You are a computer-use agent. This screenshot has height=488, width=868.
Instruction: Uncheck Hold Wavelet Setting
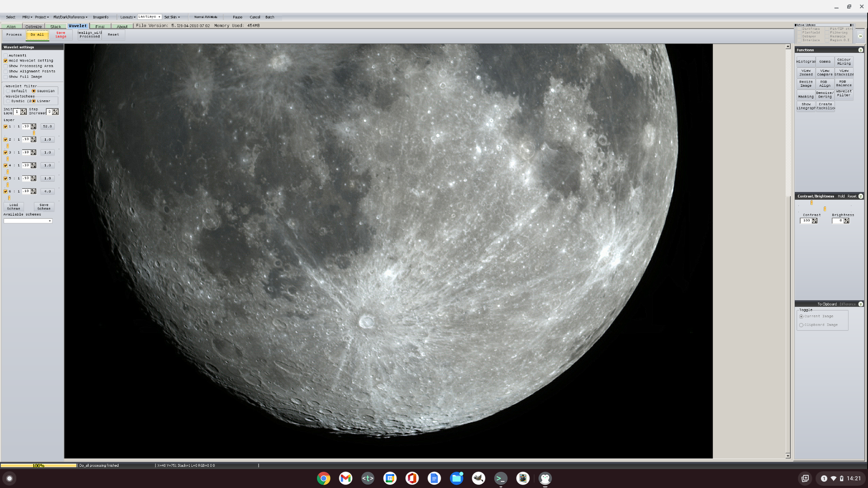[x=6, y=61]
